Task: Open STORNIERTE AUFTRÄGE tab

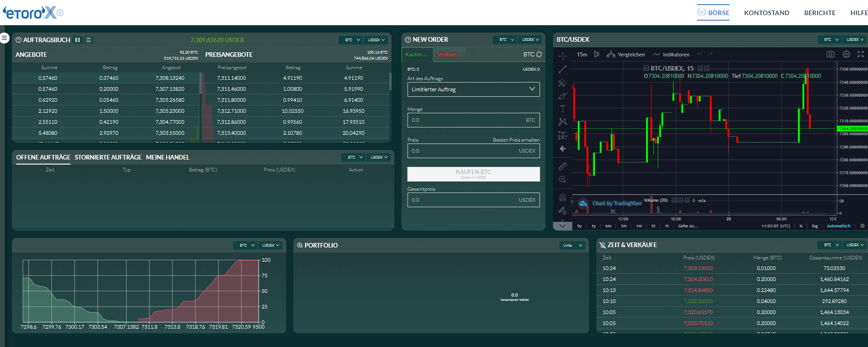Action: coord(108,157)
